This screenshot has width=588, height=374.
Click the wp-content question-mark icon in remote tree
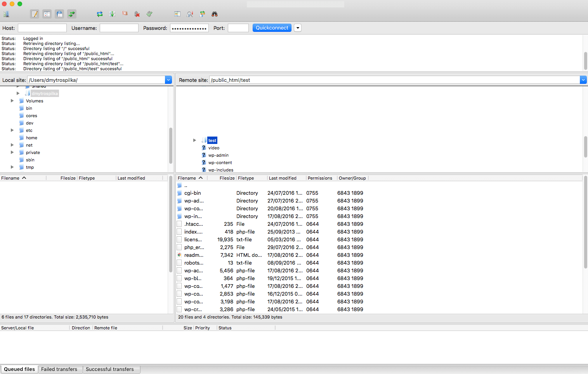pyautogui.click(x=204, y=163)
